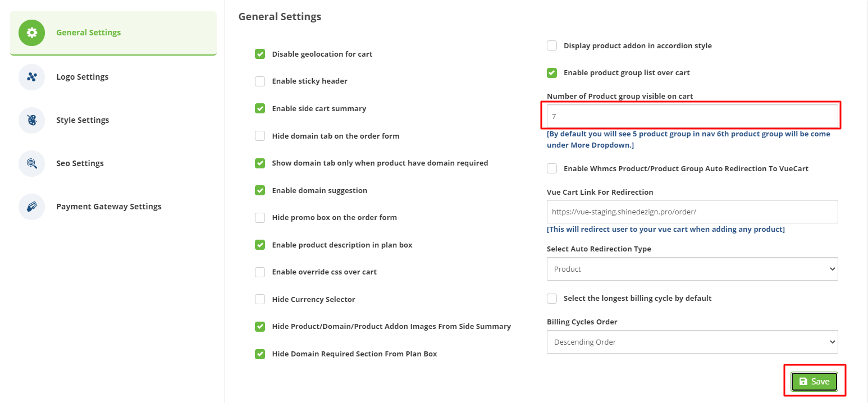Click the Vue Cart Link For Redirection field

click(692, 212)
